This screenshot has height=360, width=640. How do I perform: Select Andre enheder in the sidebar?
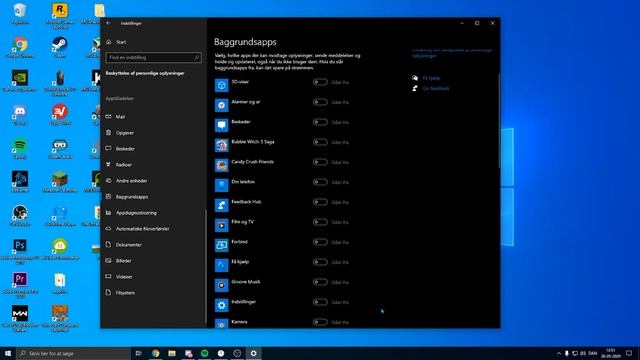coord(153,180)
